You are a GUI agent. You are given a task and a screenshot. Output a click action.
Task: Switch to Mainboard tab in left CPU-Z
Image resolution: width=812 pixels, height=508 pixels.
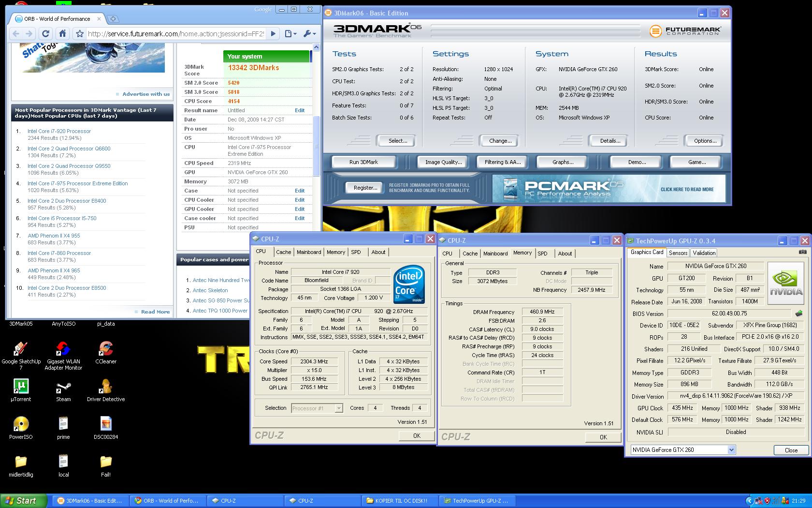pyautogui.click(x=309, y=252)
